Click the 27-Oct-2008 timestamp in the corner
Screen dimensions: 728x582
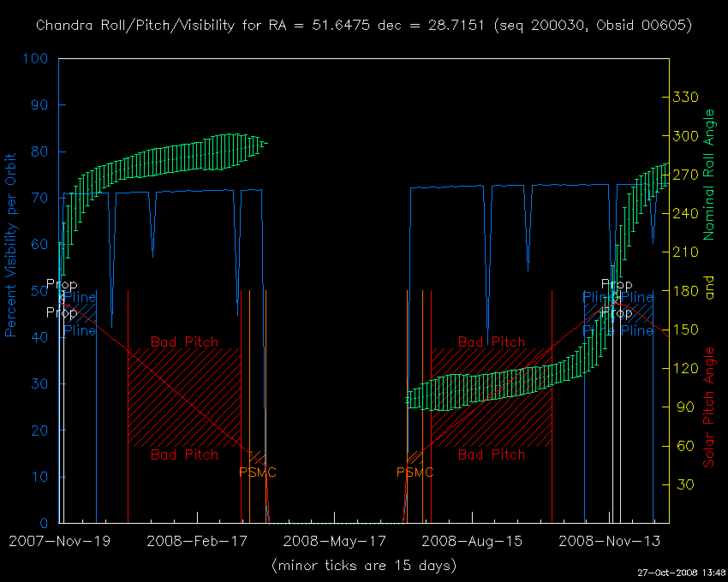681,572
